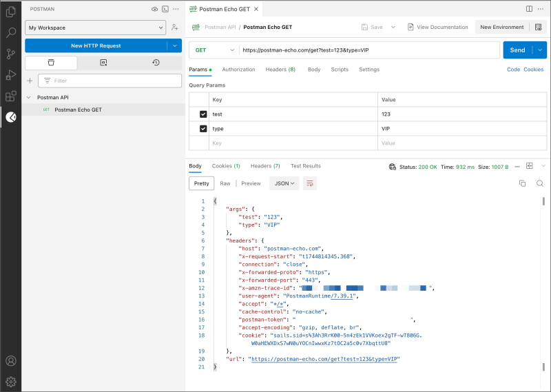Click the Save button
Image resolution: width=551 pixels, height=392 pixels.
pyautogui.click(x=372, y=27)
